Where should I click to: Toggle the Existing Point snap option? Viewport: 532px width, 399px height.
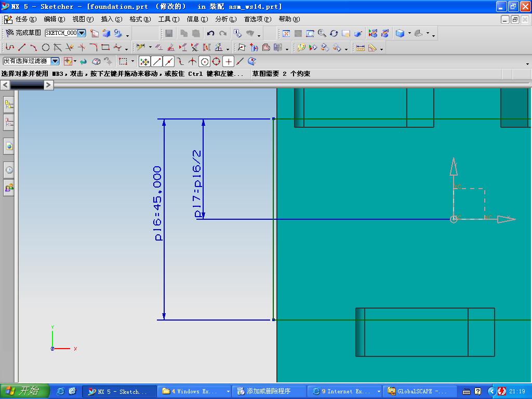point(229,61)
